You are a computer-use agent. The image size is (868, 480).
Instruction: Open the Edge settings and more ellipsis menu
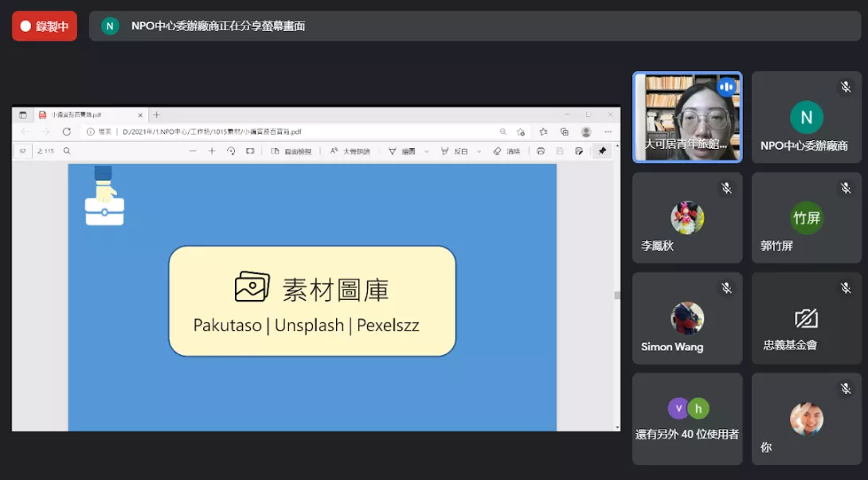pyautogui.click(x=608, y=132)
